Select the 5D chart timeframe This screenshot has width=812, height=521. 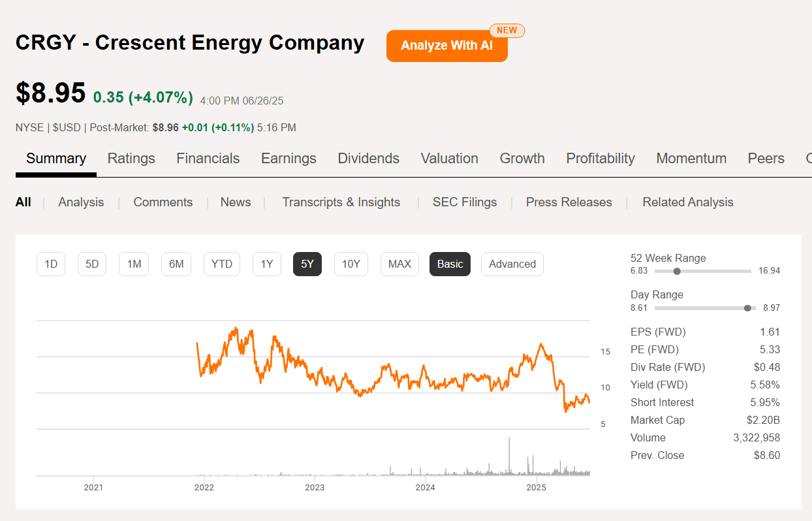point(91,264)
